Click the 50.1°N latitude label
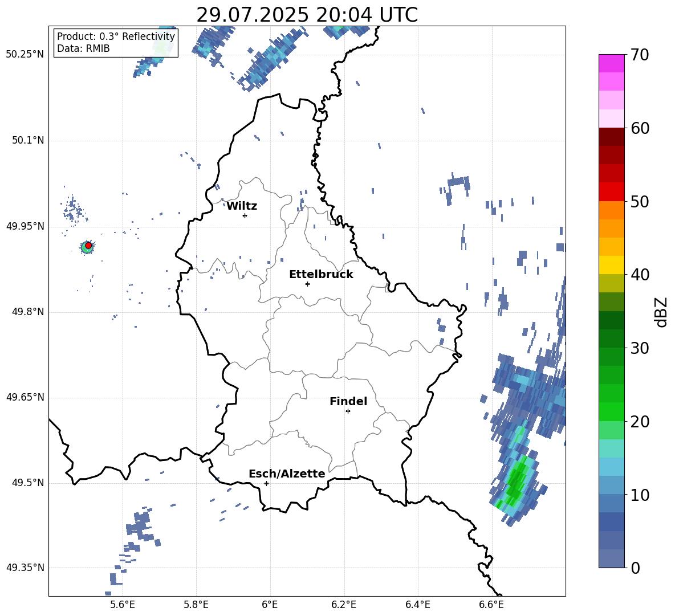Image resolution: width=675 pixels, height=616 pixels. click(x=28, y=141)
